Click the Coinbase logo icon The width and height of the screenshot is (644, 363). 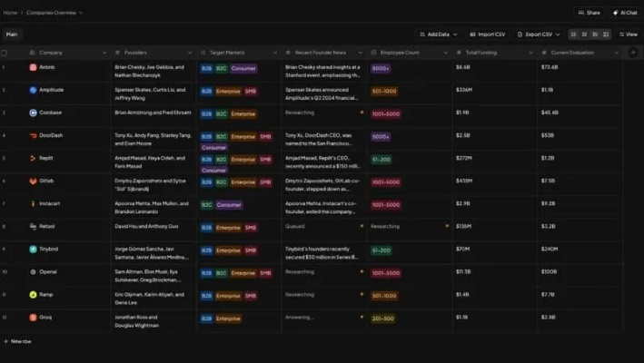click(x=33, y=113)
